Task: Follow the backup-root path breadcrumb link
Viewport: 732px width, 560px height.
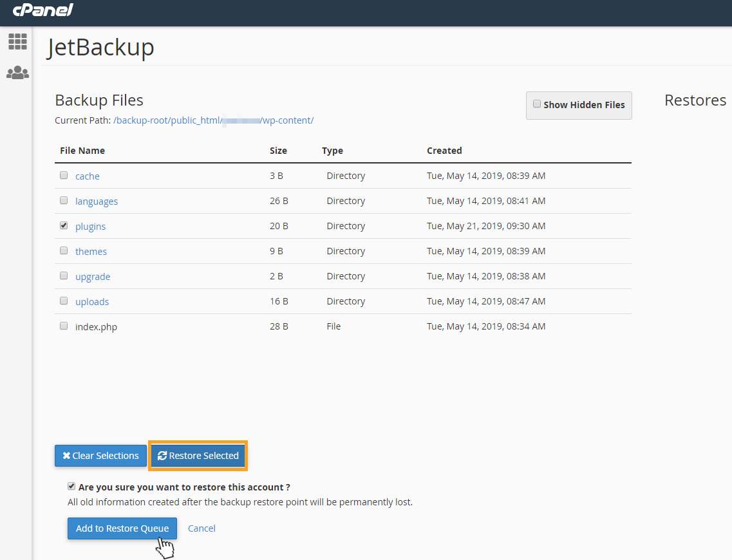Action: [x=140, y=120]
